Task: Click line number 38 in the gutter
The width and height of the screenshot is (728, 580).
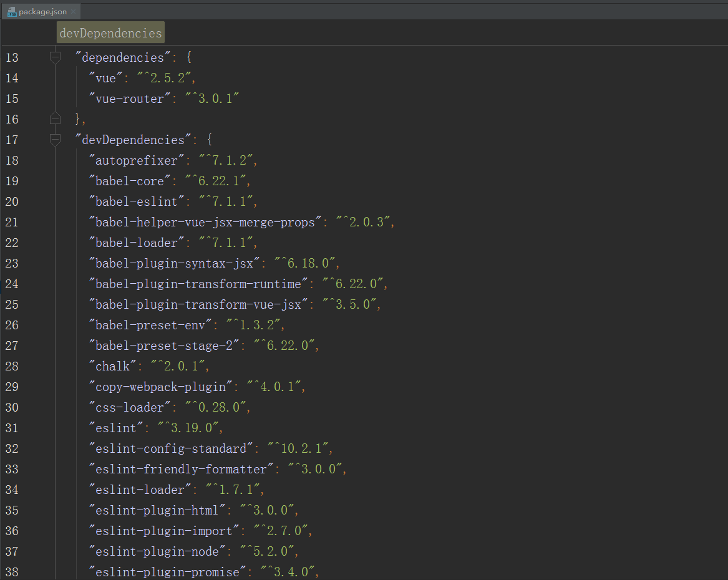Action: [12, 572]
